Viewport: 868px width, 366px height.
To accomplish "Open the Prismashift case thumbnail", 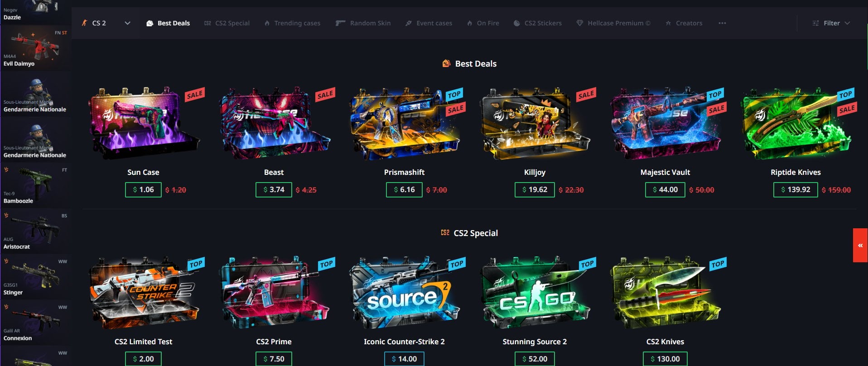I will coord(404,124).
